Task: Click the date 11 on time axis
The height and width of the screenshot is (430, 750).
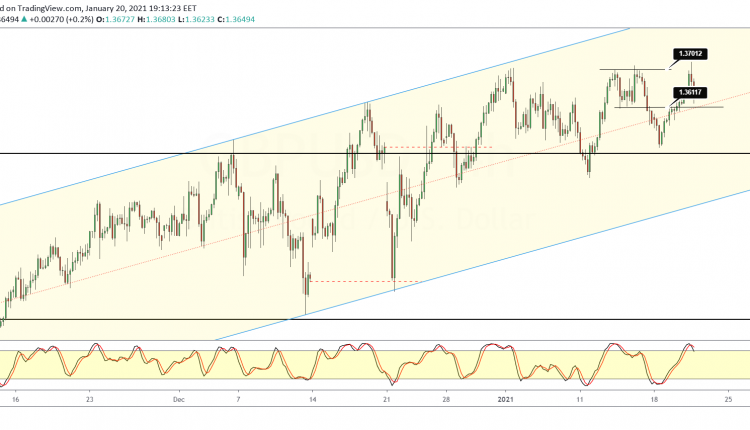Action: click(580, 399)
